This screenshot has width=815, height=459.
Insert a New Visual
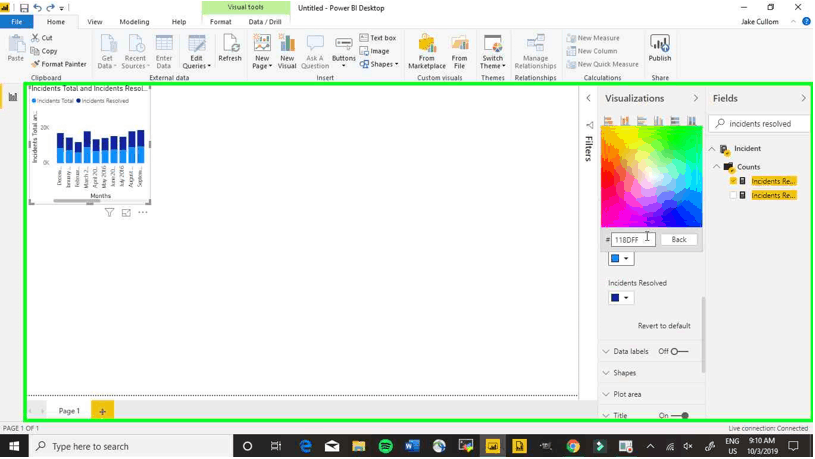click(x=287, y=51)
